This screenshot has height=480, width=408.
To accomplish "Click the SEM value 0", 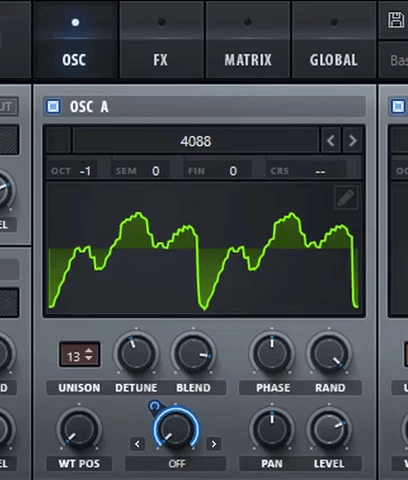I will [x=156, y=171].
